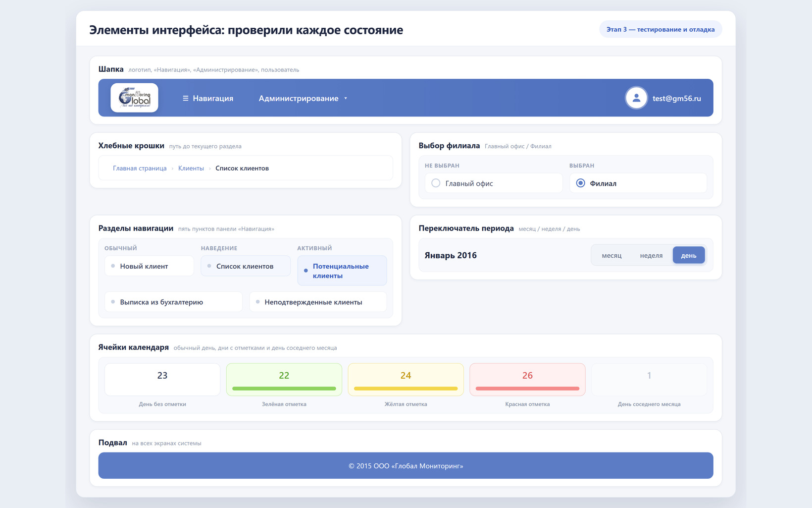
Task: Select the Главный офис radio button
Action: click(x=436, y=183)
